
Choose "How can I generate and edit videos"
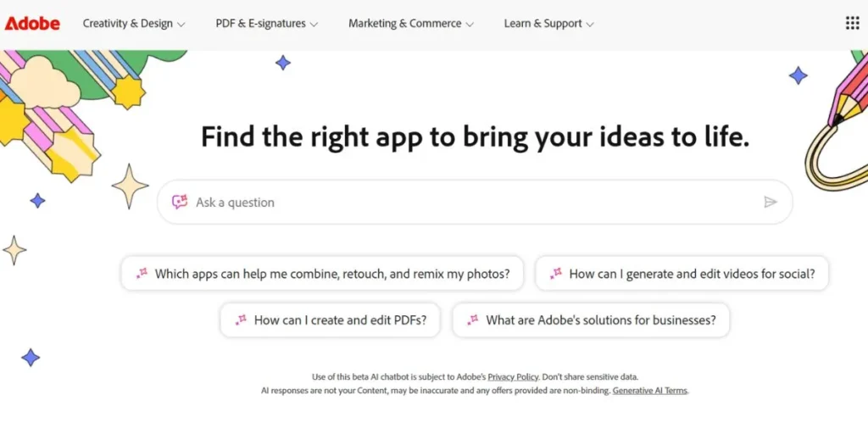pyautogui.click(x=692, y=274)
